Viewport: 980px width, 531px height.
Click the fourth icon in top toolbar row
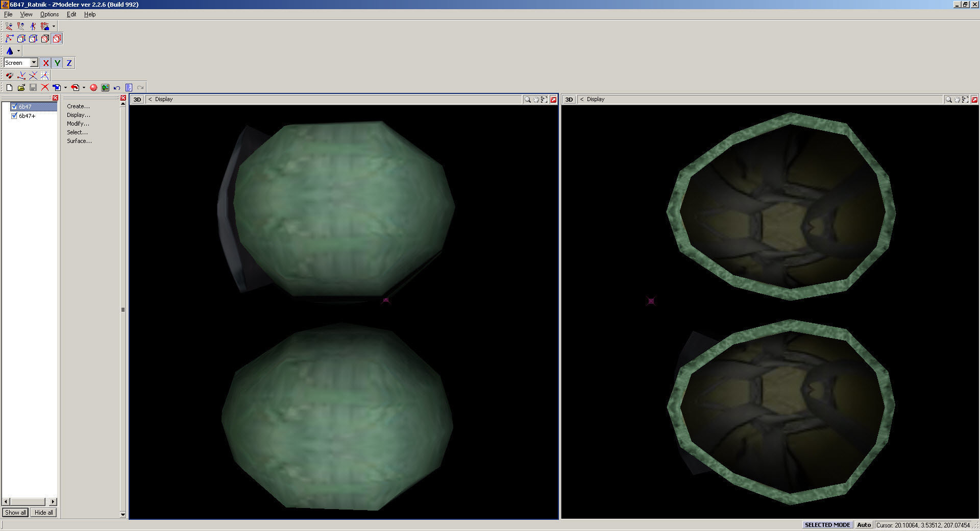coord(45,26)
